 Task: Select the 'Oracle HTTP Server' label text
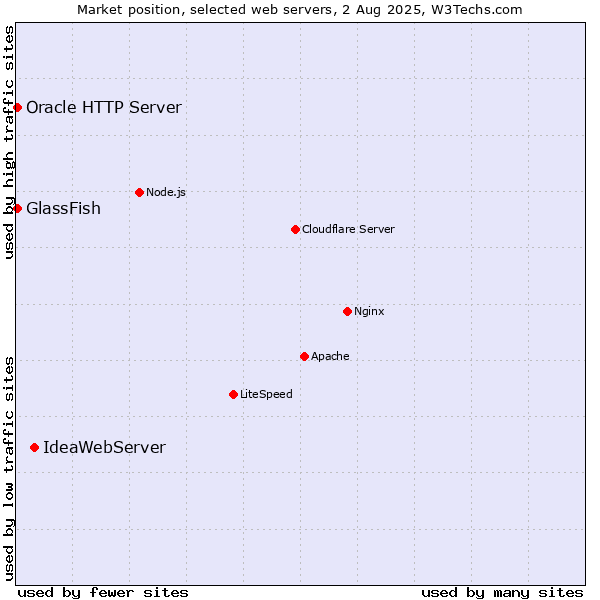104,108
